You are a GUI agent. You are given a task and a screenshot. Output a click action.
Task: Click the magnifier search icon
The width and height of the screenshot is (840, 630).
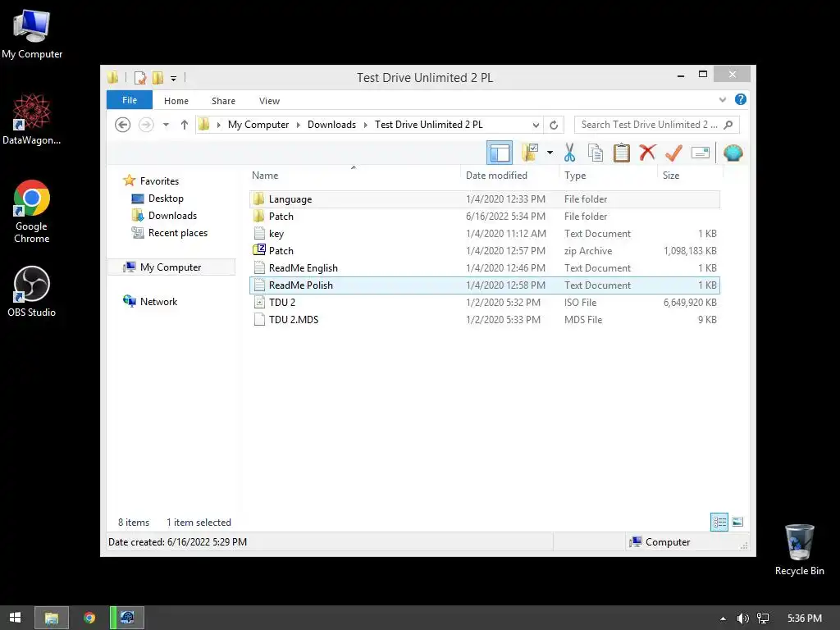pos(728,125)
